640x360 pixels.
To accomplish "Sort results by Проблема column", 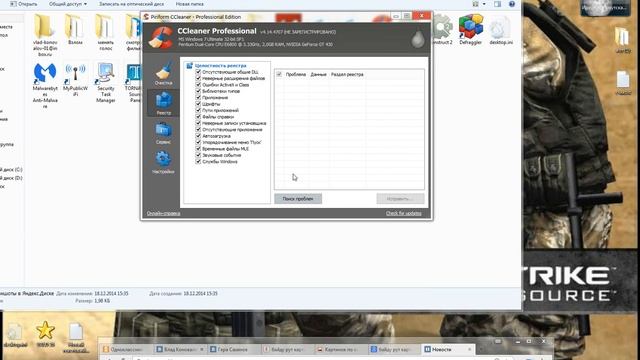I will (296, 74).
